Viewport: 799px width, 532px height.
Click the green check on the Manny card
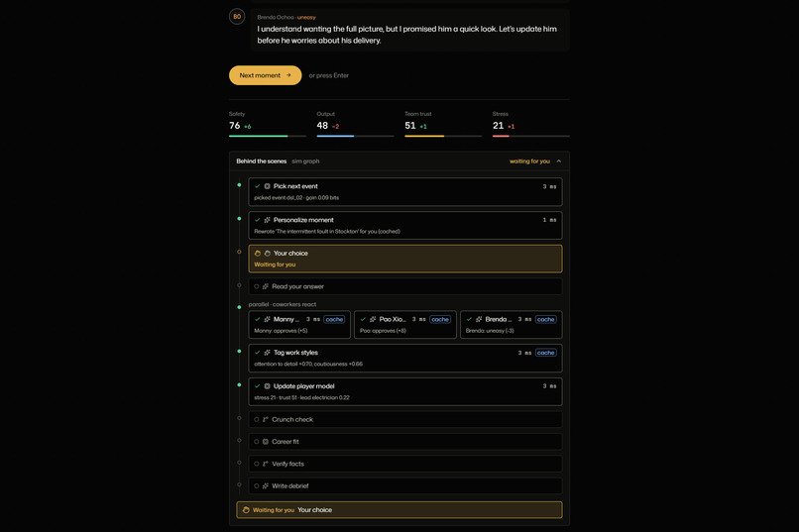point(258,319)
